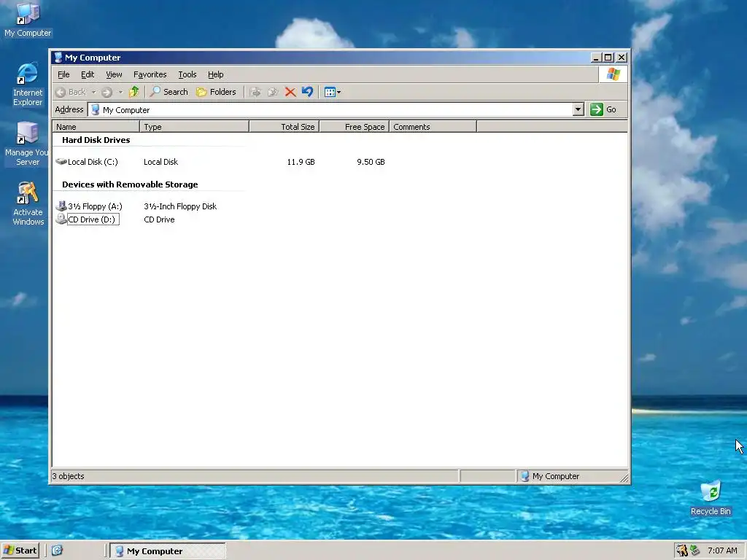The image size is (747, 560).
Task: Select the 3½ Floppy (A:) icon
Action: pyautogui.click(x=61, y=206)
